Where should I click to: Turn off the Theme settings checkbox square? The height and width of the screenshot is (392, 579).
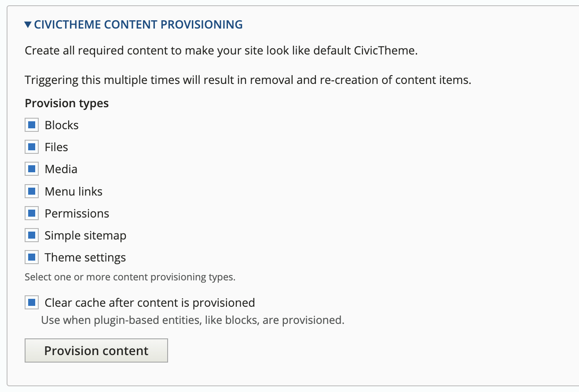[32, 258]
